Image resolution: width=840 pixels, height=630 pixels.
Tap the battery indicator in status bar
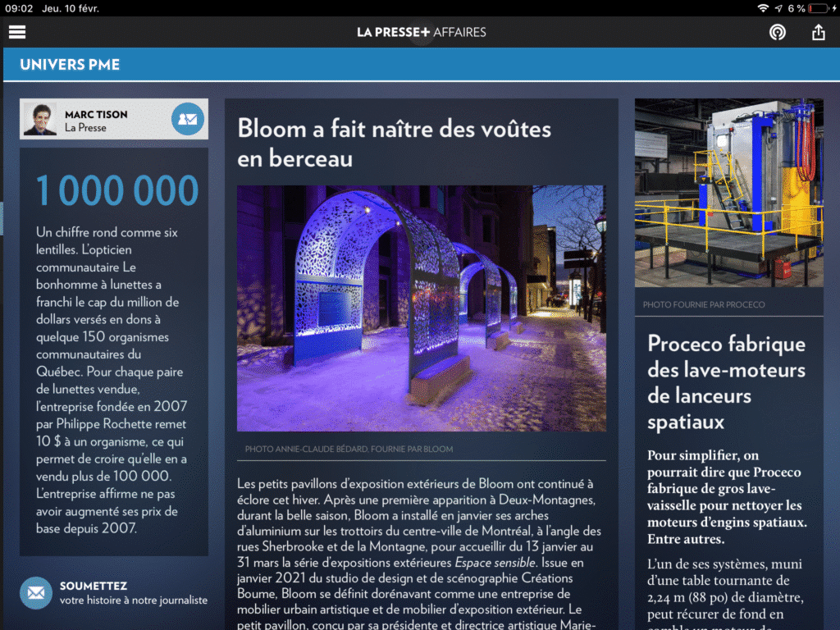(818, 8)
